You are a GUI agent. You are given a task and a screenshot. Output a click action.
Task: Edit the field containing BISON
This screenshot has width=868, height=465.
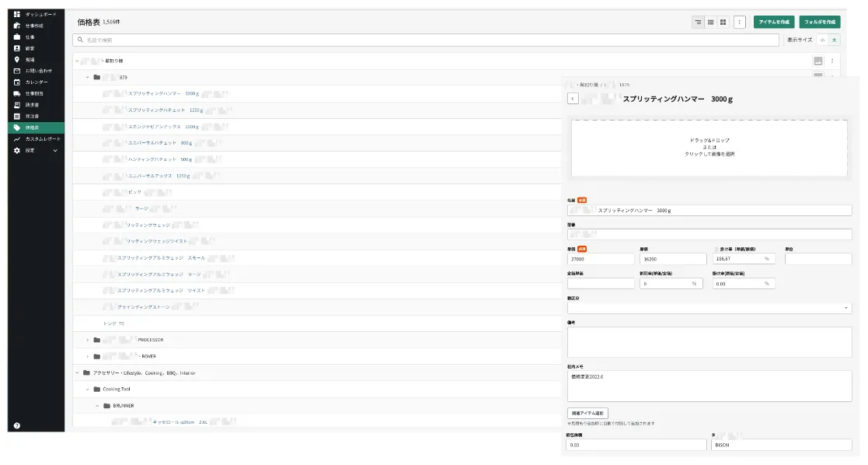point(782,445)
